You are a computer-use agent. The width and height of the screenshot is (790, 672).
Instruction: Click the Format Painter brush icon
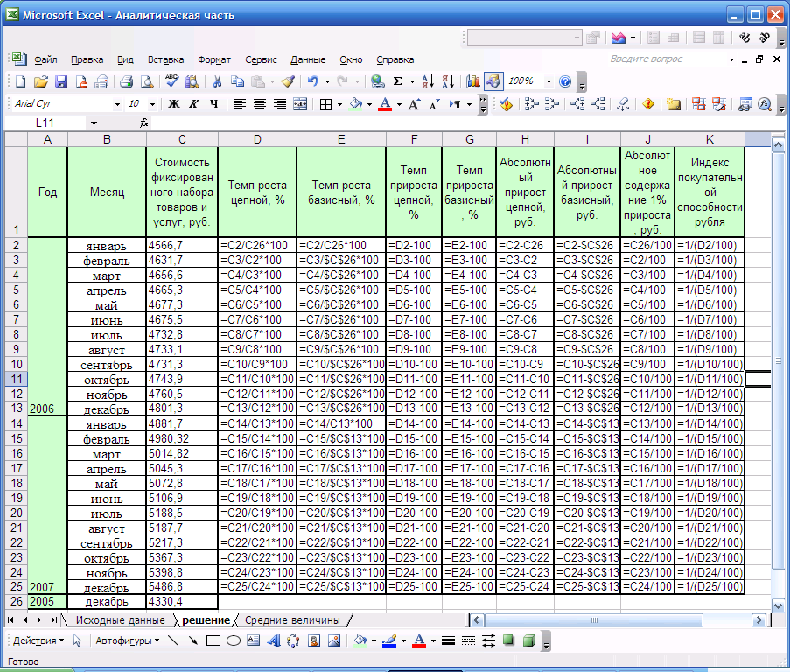[288, 81]
